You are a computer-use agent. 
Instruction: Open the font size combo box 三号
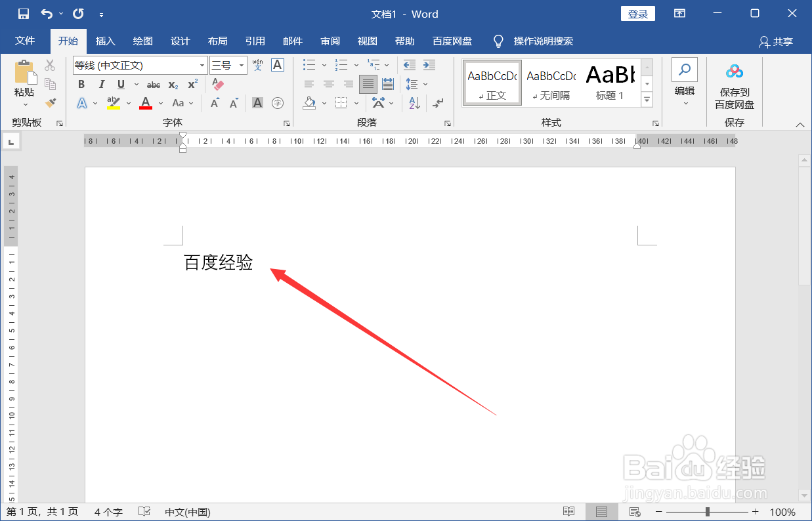point(228,65)
